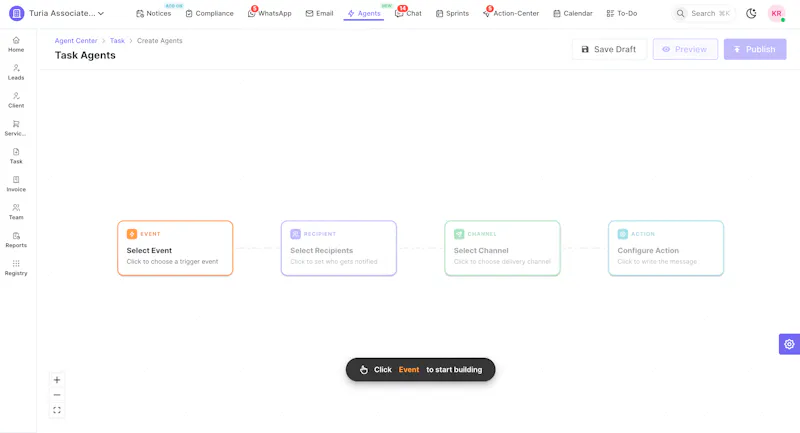Go to the Compliance menu

tap(209, 13)
